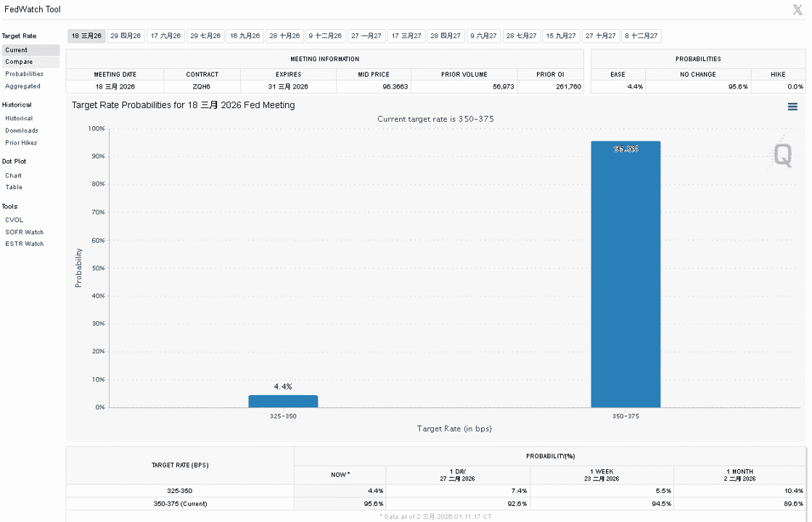Close the FedWatch Tool with the X icon
This screenshot has width=812, height=522.
797,9
